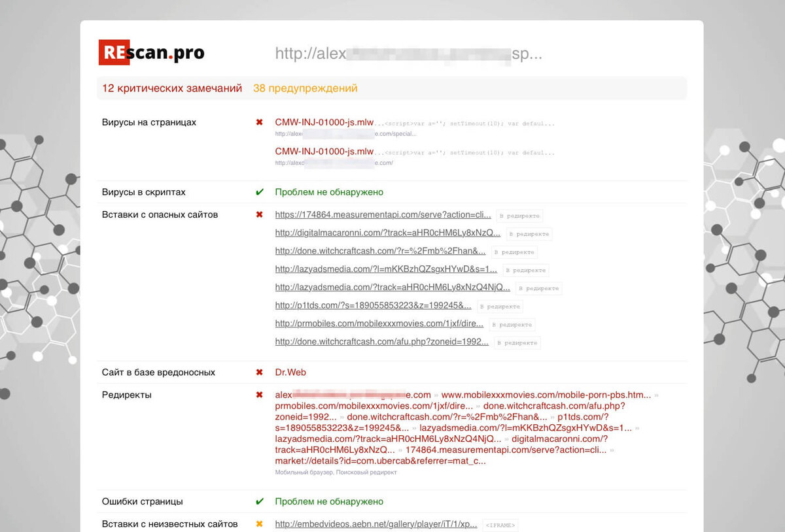This screenshot has height=532, width=785.
Task: Click Проблем не обнаружено in Ошибки страницы row
Action: 329,501
